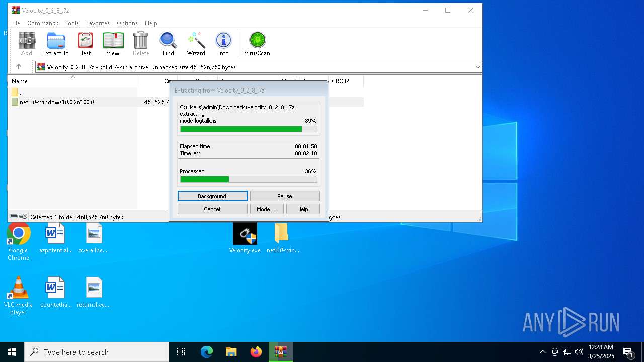
Task: Send extraction to Background
Action: [212, 196]
